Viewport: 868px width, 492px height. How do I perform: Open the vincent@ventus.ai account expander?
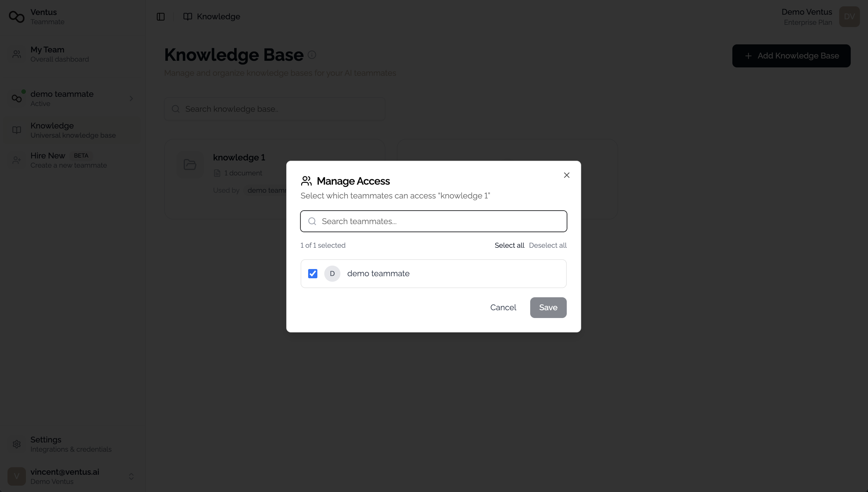(x=131, y=476)
